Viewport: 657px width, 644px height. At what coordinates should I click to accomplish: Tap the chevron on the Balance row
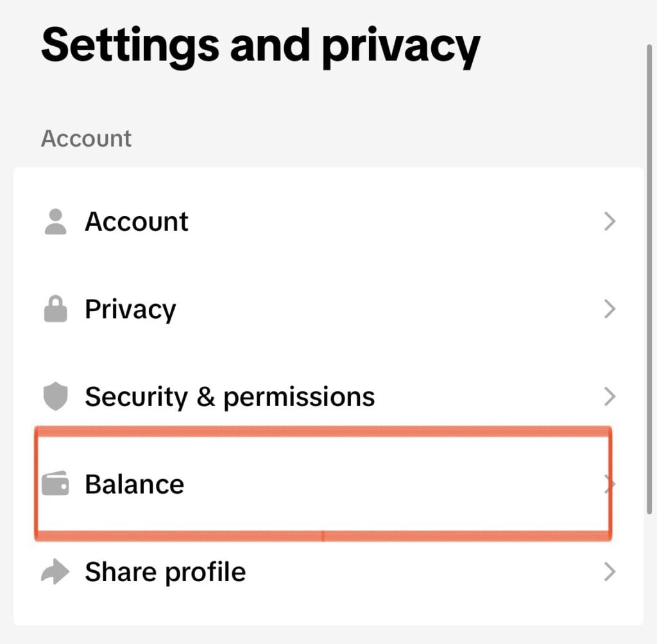tap(608, 484)
